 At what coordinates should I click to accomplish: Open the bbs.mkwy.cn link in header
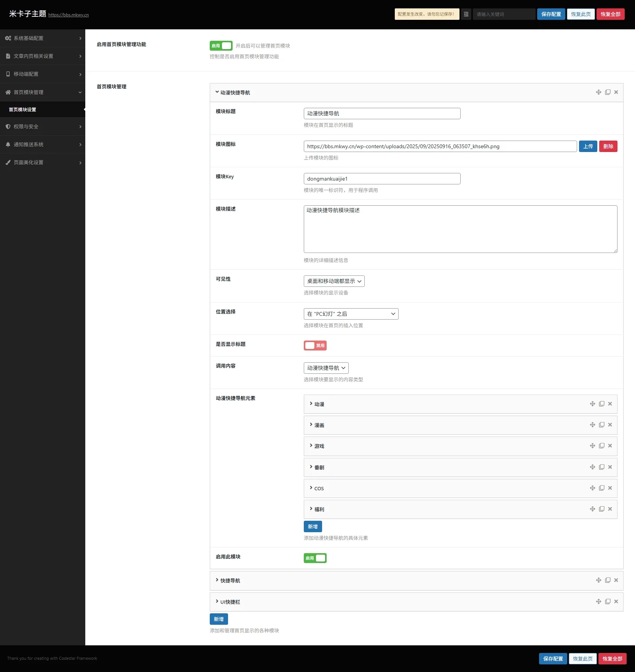tap(69, 15)
